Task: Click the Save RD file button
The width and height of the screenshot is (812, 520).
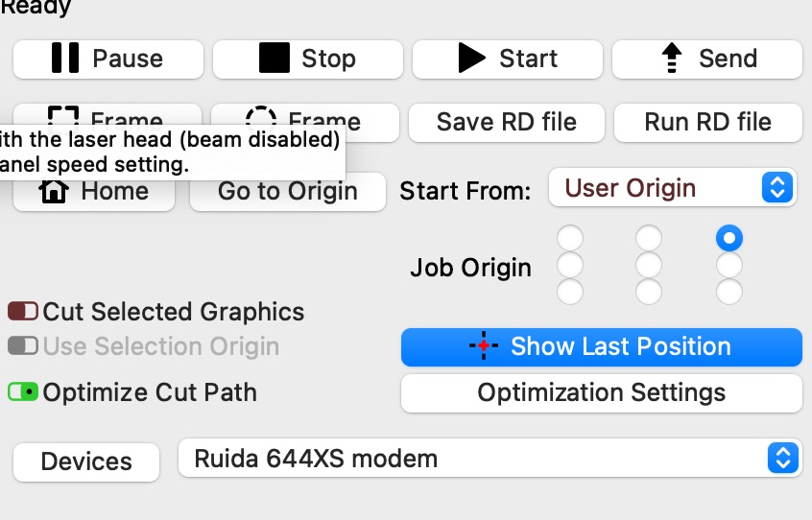Action: pyautogui.click(x=507, y=123)
